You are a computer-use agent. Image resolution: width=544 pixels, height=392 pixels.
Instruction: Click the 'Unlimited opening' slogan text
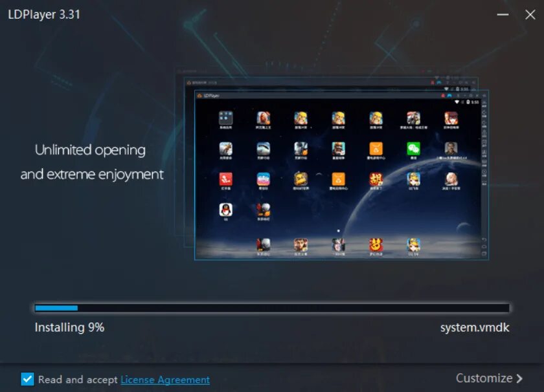(90, 150)
